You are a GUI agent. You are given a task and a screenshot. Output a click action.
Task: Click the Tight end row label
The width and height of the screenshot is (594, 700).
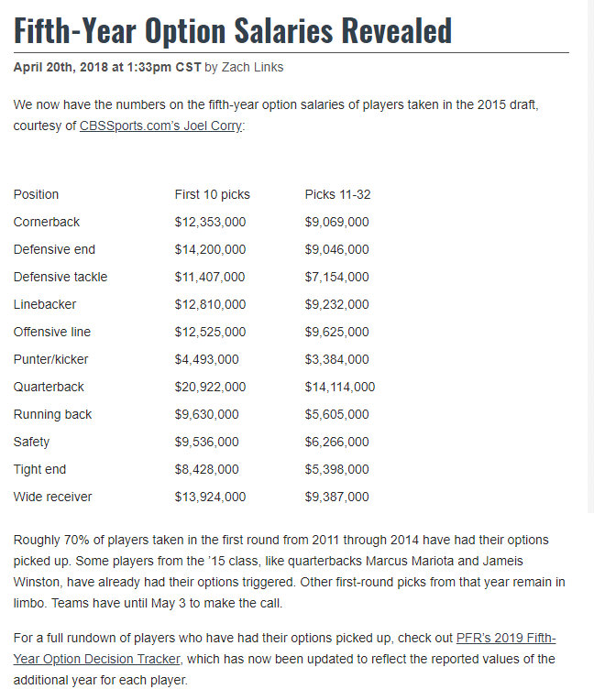[x=39, y=469]
